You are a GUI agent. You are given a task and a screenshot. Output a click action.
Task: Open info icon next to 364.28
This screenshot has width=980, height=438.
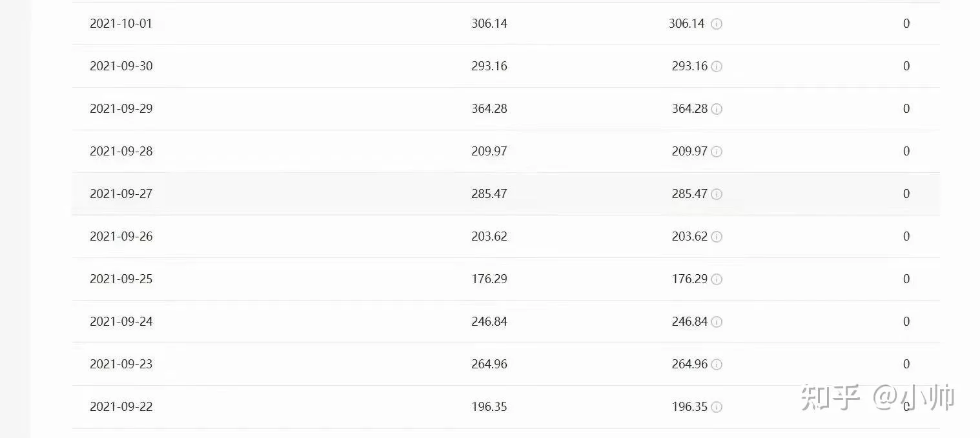point(717,109)
